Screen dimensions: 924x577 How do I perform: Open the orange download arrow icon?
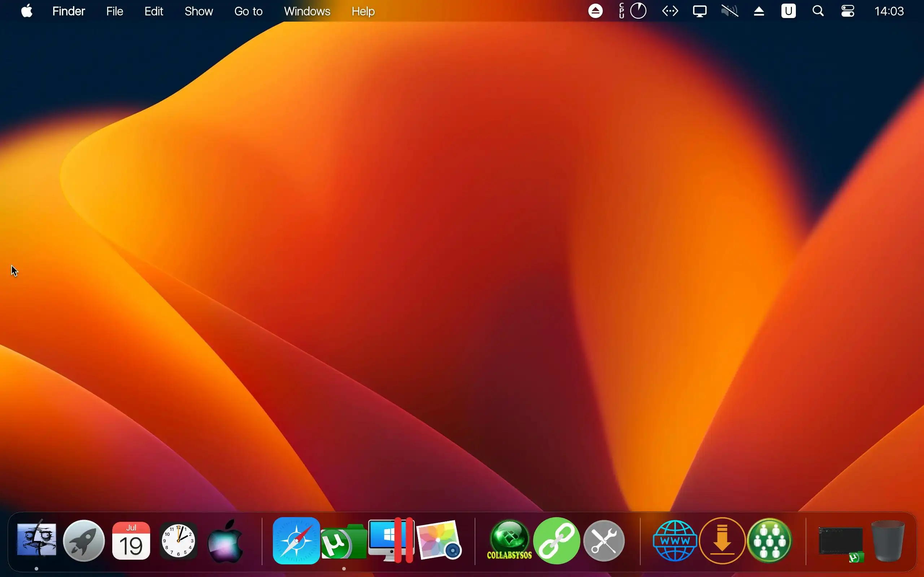(722, 540)
